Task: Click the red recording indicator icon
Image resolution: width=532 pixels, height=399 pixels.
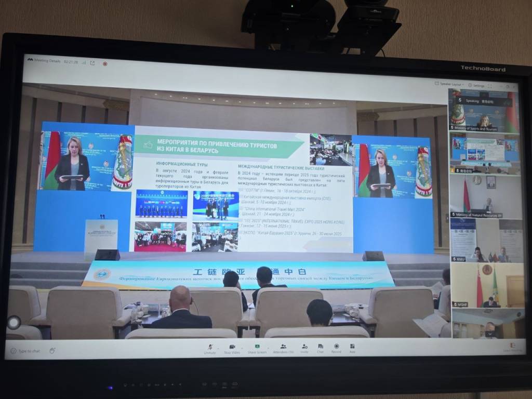Action: pos(105,64)
